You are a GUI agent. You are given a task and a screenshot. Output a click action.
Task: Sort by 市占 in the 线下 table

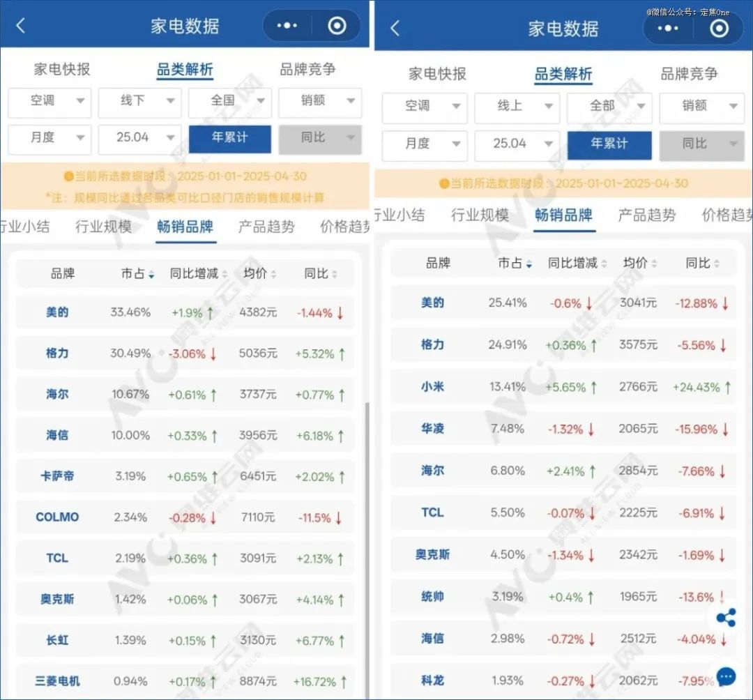coord(137,274)
